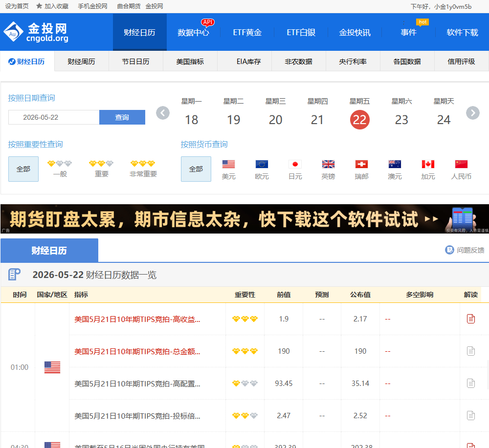
Task: Select highlighted Friday 22 date
Action: pos(359,120)
